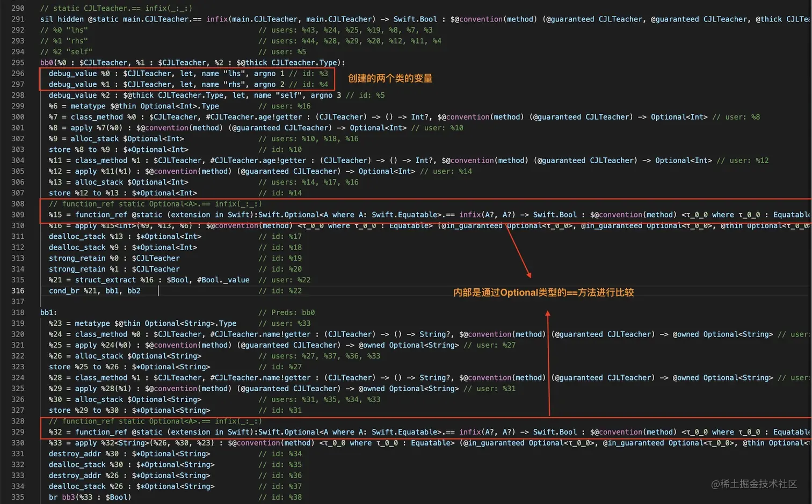Select line number 316 in the gutter
This screenshot has height=504, width=812.
(18, 290)
